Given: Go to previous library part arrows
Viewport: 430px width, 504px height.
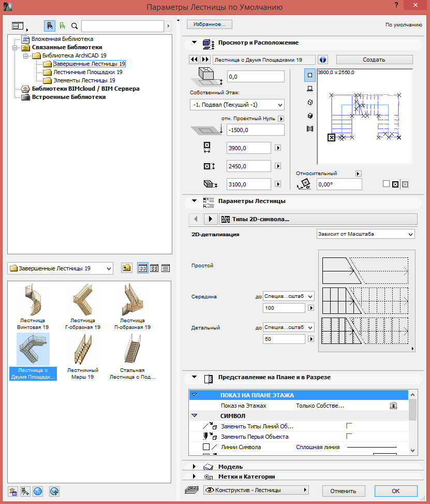Looking at the screenshot, I should coord(194,60).
